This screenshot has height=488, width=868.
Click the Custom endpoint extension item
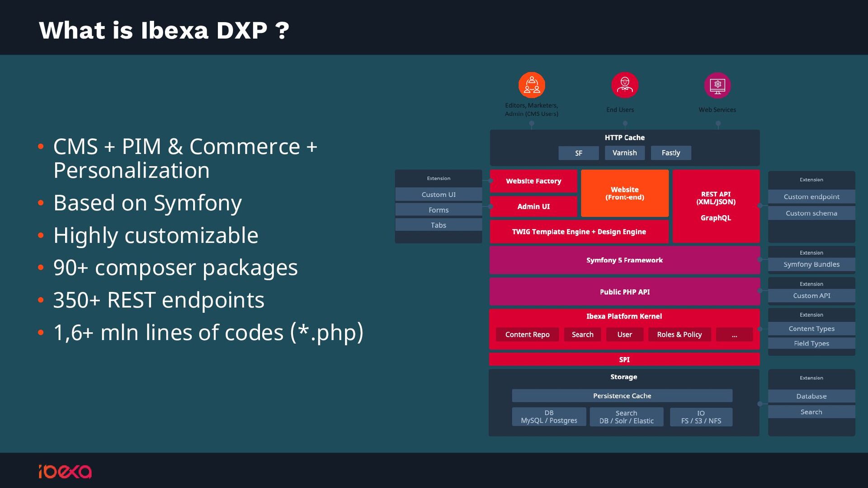point(811,197)
